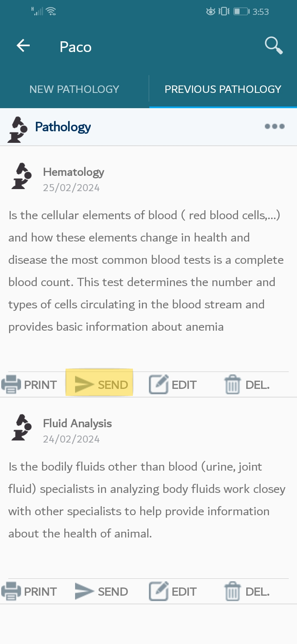This screenshot has height=644, width=297.
Task: Tap the Fluid Analysis microscope icon
Action: tap(21, 428)
